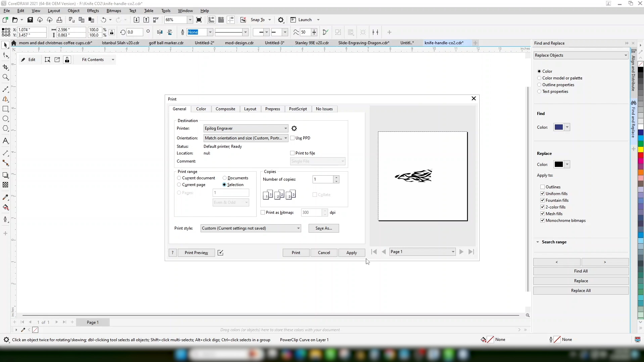Click the Number of copies field
644x362 pixels.
coord(323,179)
